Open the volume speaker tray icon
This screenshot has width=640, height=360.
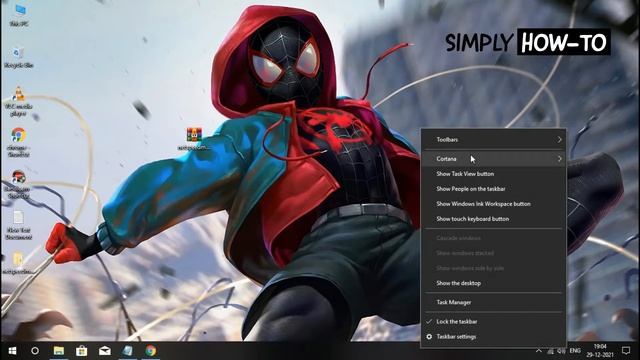click(562, 351)
